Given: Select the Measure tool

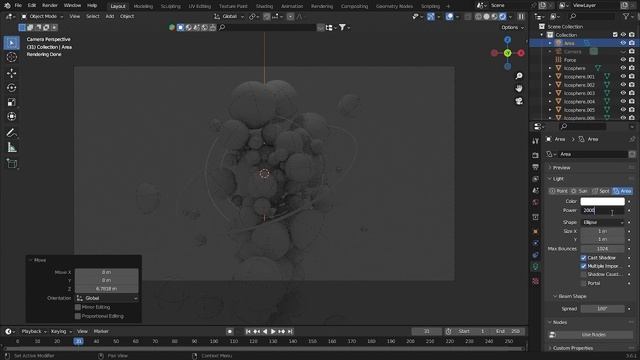Looking at the screenshot, I should tap(11, 147).
